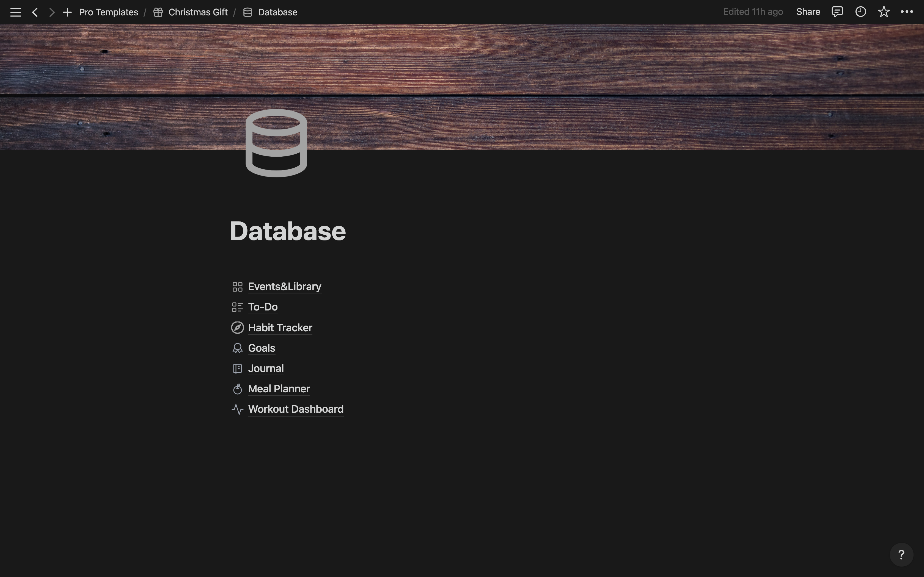
Task: Go forward with the right arrow
Action: [52, 12]
